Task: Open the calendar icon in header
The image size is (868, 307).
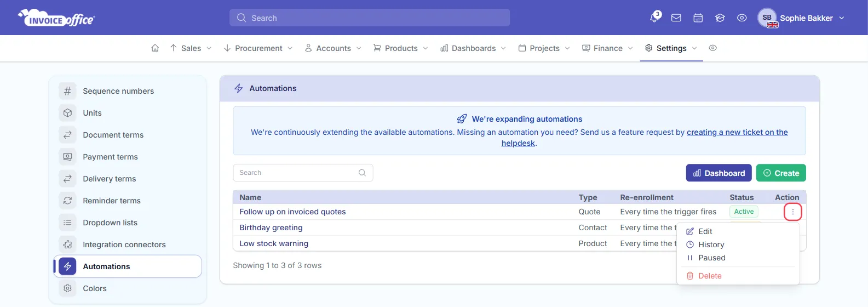Action: (x=698, y=18)
